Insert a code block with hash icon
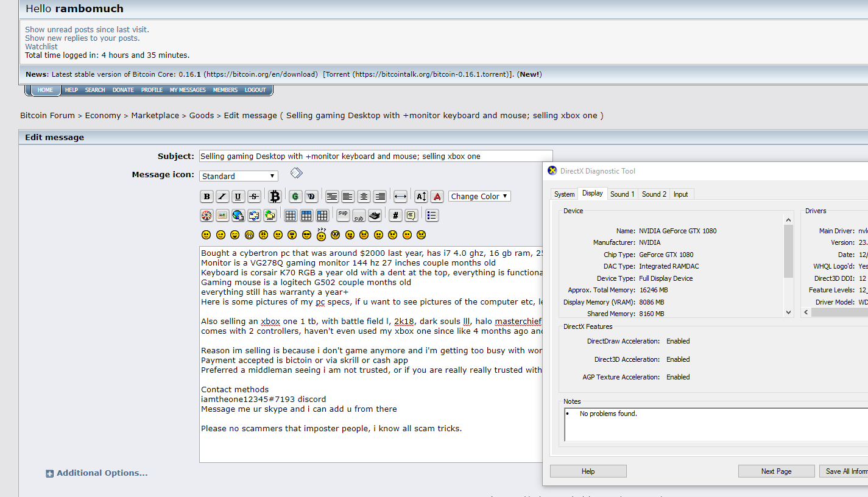This screenshot has height=497, width=868. pyautogui.click(x=395, y=215)
